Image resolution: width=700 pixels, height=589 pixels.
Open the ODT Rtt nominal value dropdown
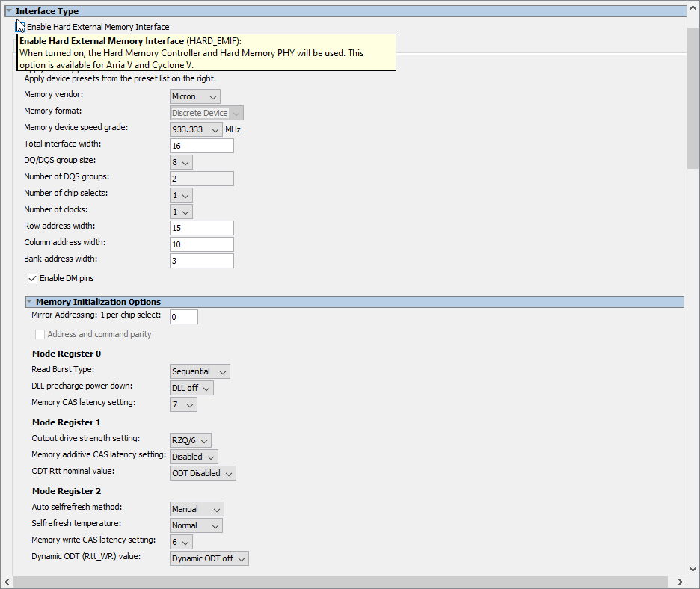(x=203, y=473)
